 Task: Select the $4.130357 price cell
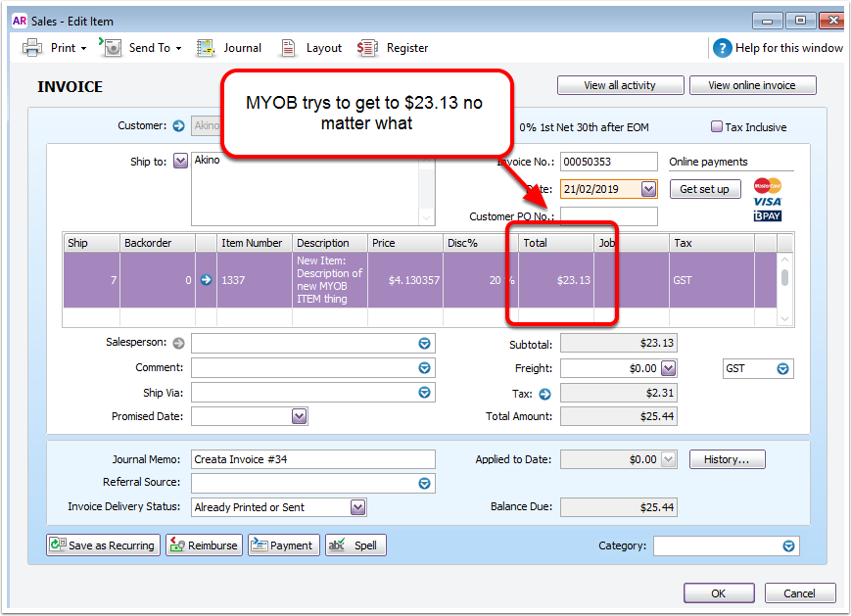click(405, 280)
